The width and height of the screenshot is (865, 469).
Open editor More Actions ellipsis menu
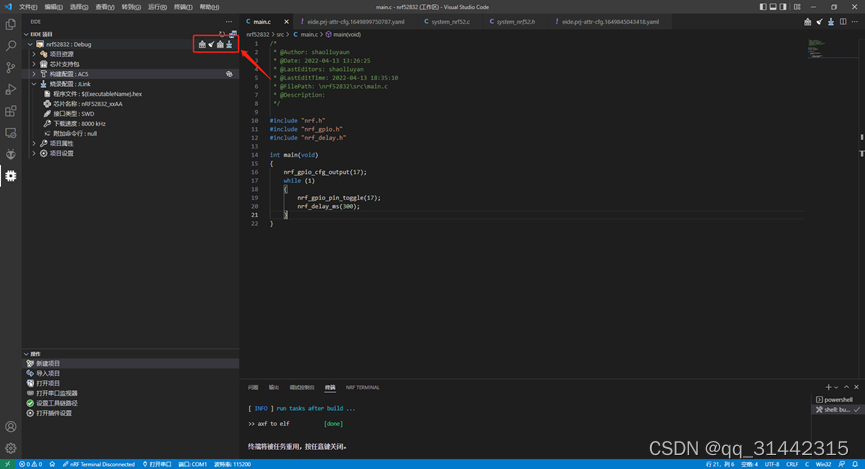(855, 22)
